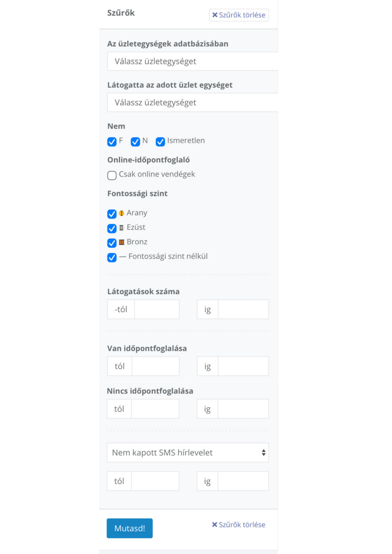
Task: Click the bottom Szűrők törlése link
Action: pyautogui.click(x=238, y=525)
